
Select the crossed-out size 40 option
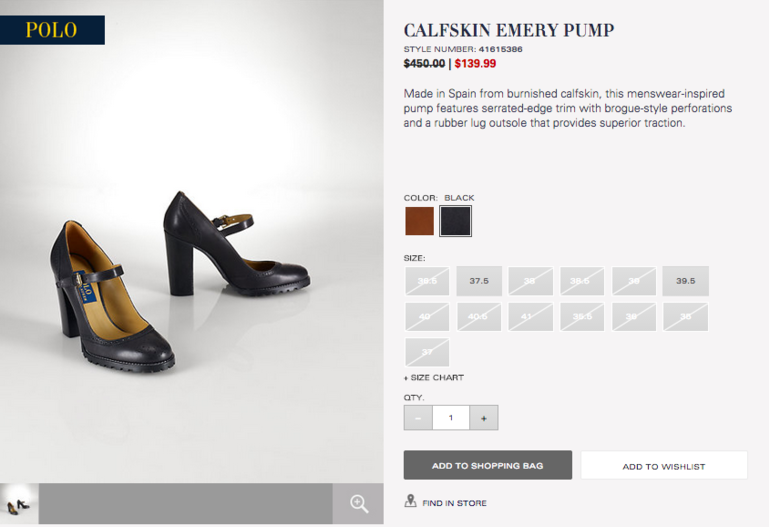click(x=427, y=317)
